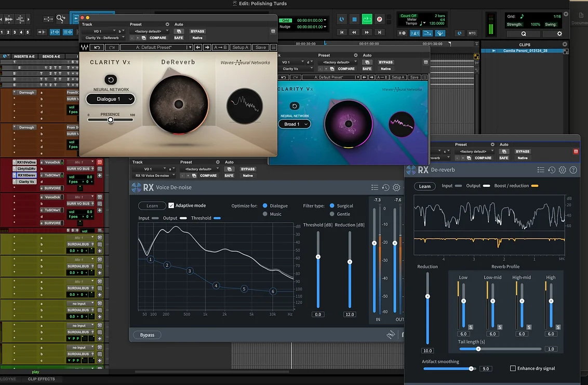
Task: Open the settings gear in RX De-reverb
Action: 563,170
